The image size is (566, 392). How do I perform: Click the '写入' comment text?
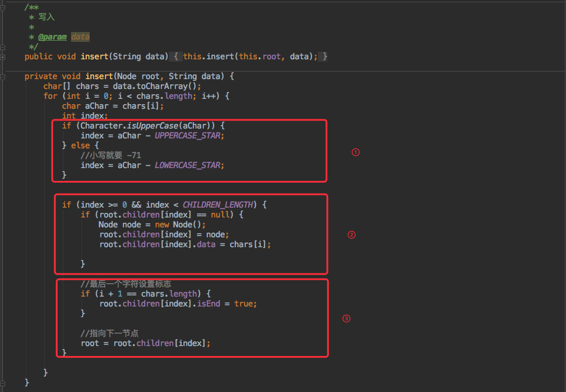[47, 17]
